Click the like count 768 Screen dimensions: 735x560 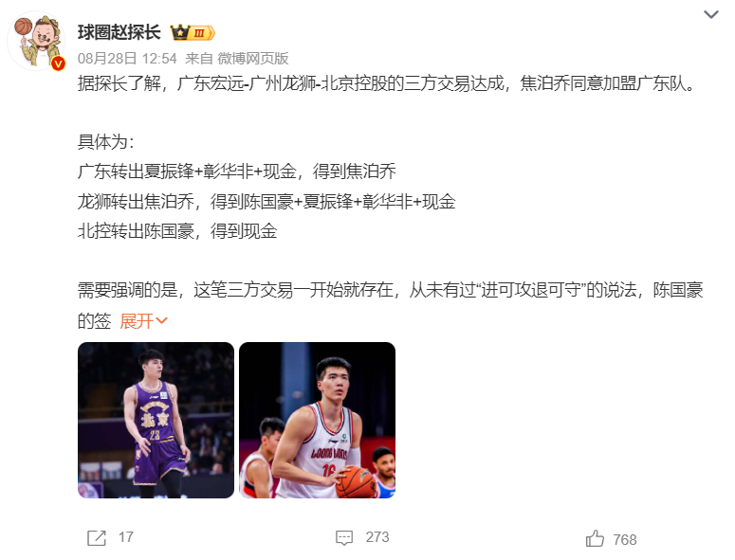pos(625,539)
